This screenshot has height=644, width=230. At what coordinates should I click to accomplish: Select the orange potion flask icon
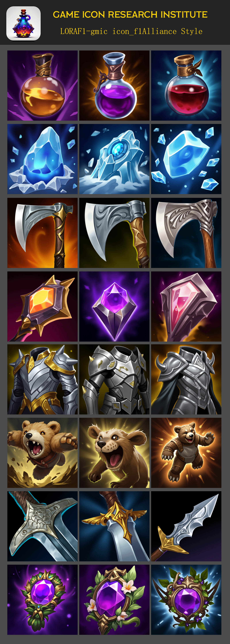[x=42, y=86]
